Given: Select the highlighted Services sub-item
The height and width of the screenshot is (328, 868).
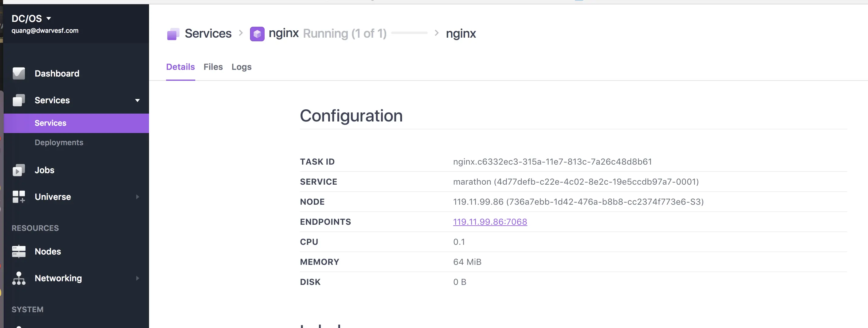Looking at the screenshot, I should 76,123.
